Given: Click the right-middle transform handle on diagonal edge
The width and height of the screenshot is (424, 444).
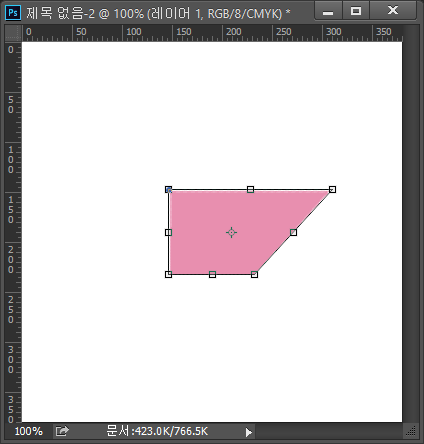Looking at the screenshot, I should click(293, 232).
